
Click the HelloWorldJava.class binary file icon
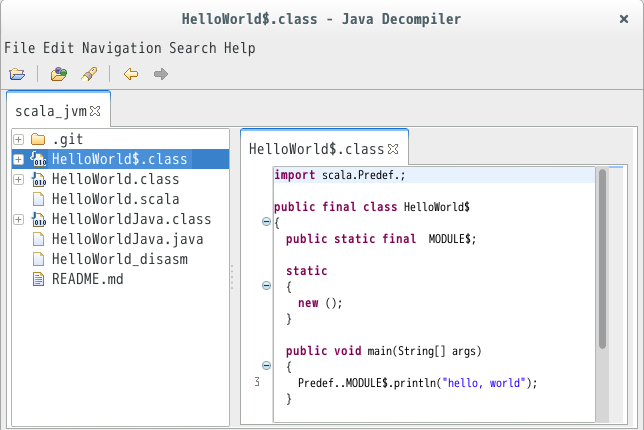39,219
